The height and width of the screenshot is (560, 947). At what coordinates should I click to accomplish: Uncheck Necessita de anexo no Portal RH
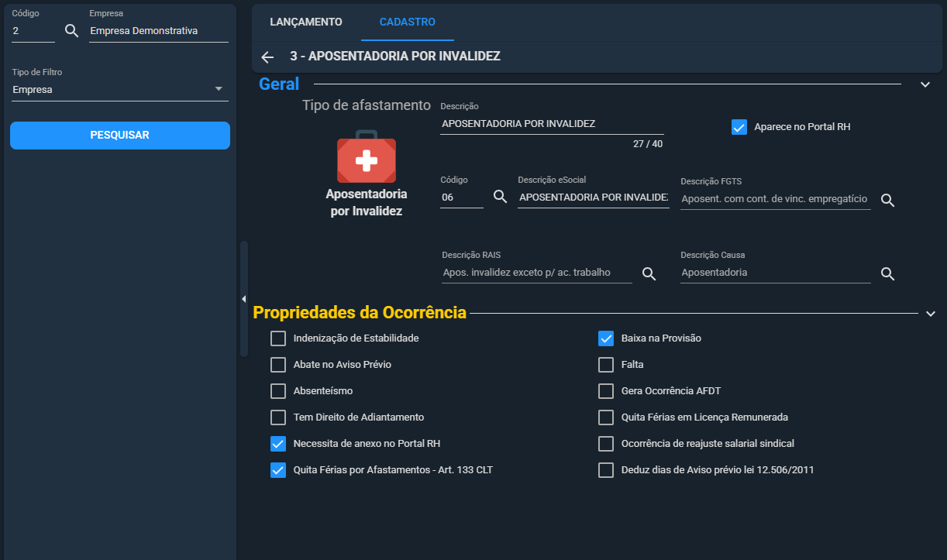(x=278, y=444)
